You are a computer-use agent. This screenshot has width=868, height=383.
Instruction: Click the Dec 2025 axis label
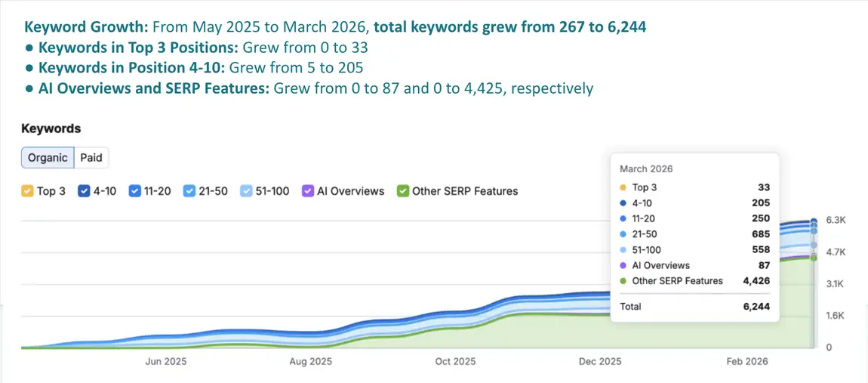[601, 361]
